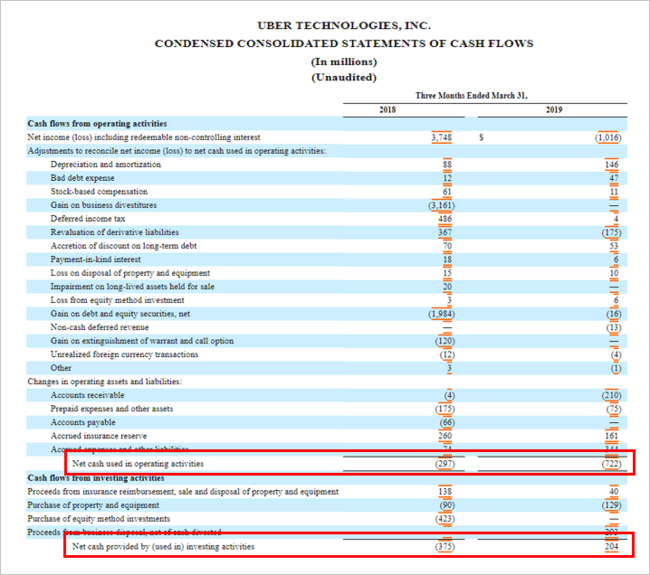Click the 'UBER TECHNOLOGIES, INC.' title
Viewport: 650px width, 575px height.
(x=344, y=26)
